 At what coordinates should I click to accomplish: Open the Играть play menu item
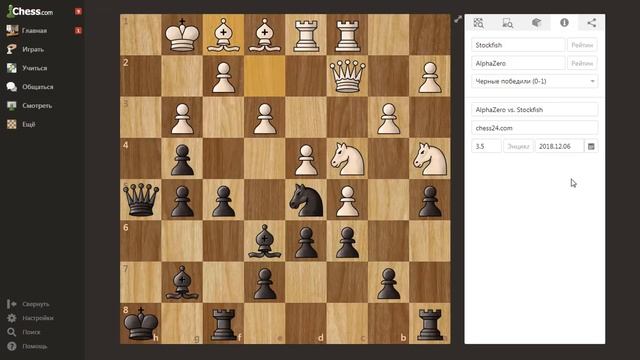point(33,49)
